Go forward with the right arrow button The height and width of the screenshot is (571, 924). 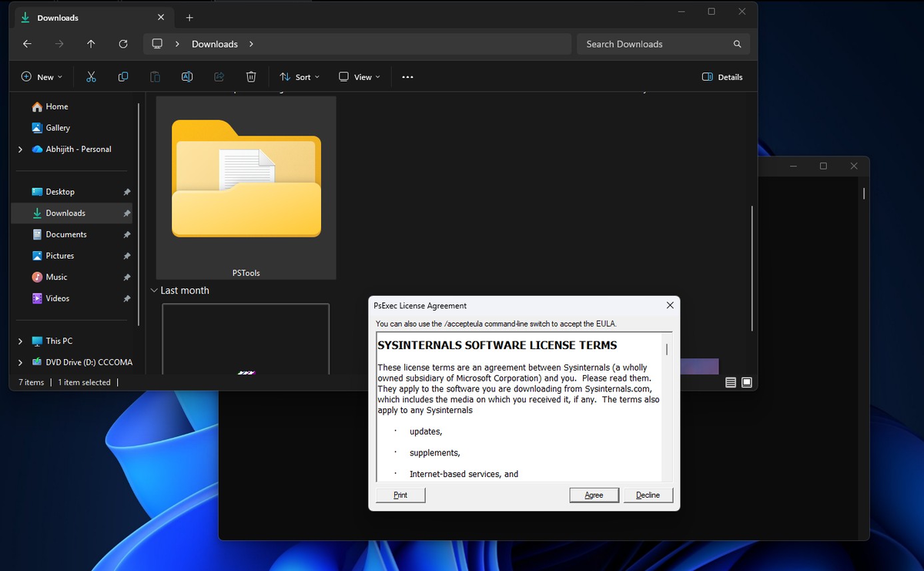tap(59, 44)
